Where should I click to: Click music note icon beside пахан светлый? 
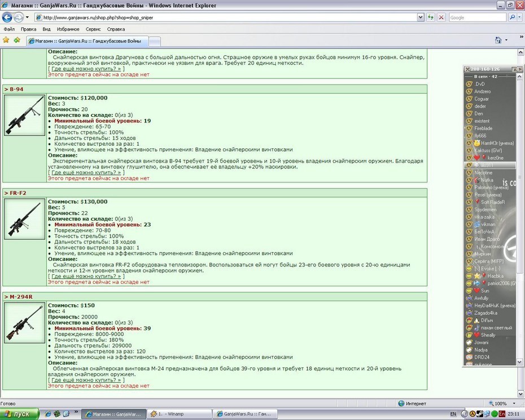477,327
